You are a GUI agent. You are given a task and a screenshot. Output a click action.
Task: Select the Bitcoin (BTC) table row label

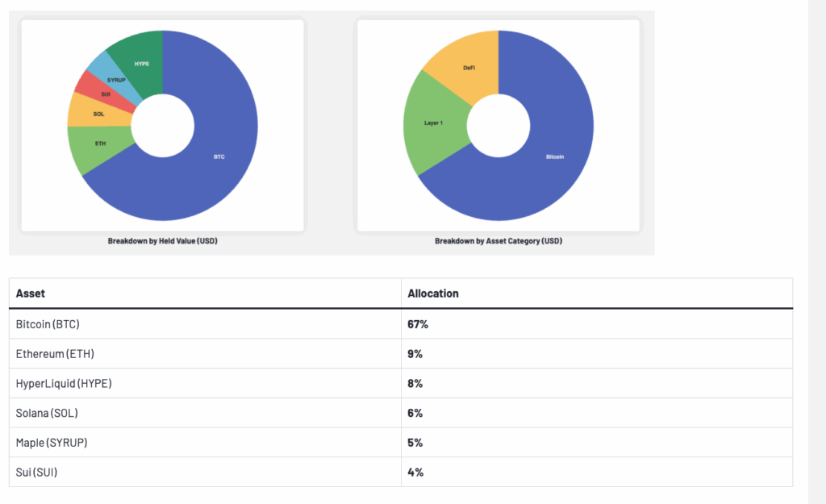coord(48,324)
